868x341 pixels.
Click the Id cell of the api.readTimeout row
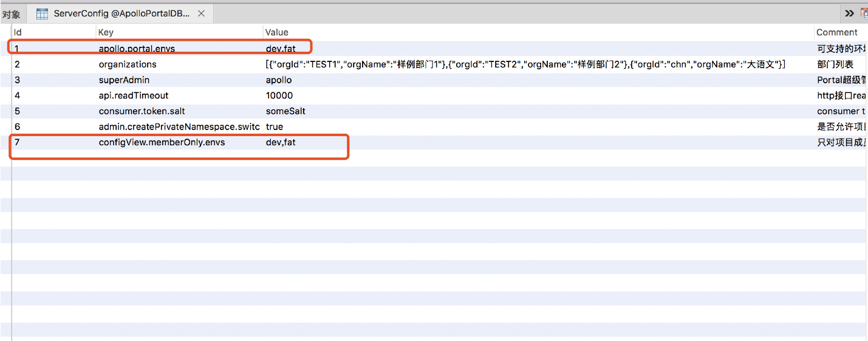(x=53, y=95)
